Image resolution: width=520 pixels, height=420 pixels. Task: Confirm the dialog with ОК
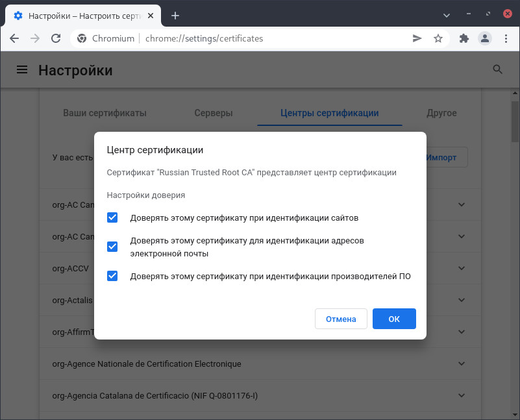(394, 319)
